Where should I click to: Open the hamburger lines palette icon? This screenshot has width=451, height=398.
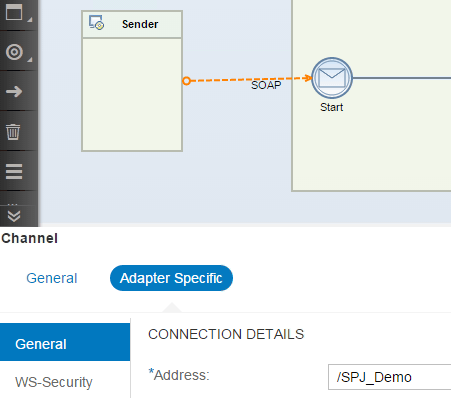[14, 171]
